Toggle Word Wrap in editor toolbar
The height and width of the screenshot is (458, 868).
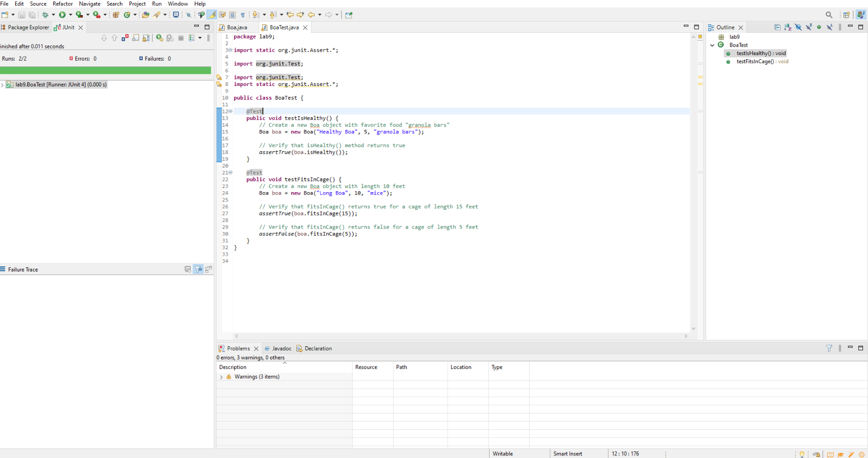tap(222, 15)
